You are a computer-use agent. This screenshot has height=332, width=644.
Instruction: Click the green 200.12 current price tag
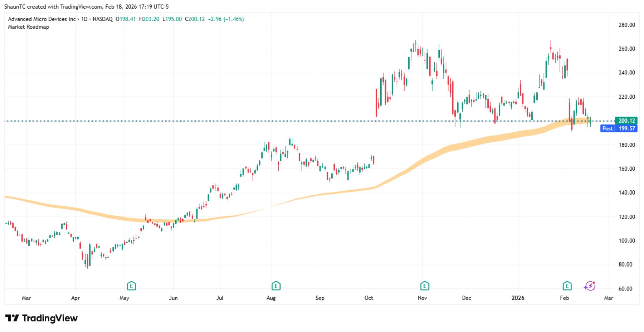(x=626, y=121)
